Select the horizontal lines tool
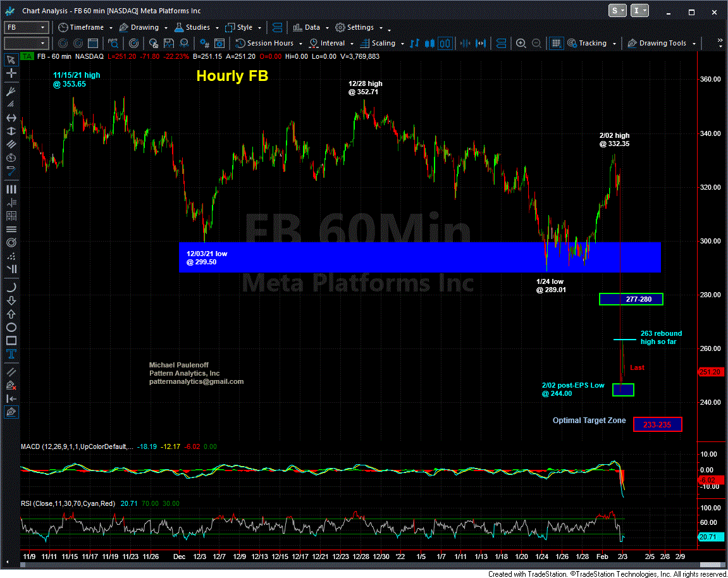728x578 pixels. click(x=11, y=230)
